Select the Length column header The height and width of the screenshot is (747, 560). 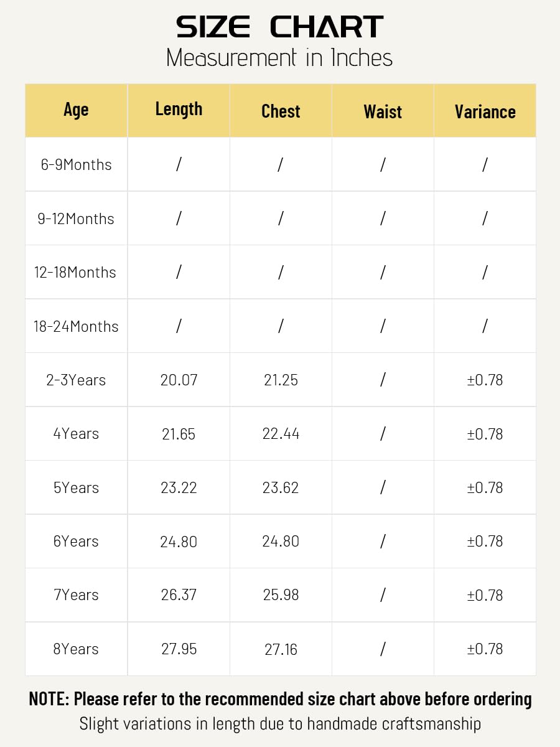[x=179, y=110]
